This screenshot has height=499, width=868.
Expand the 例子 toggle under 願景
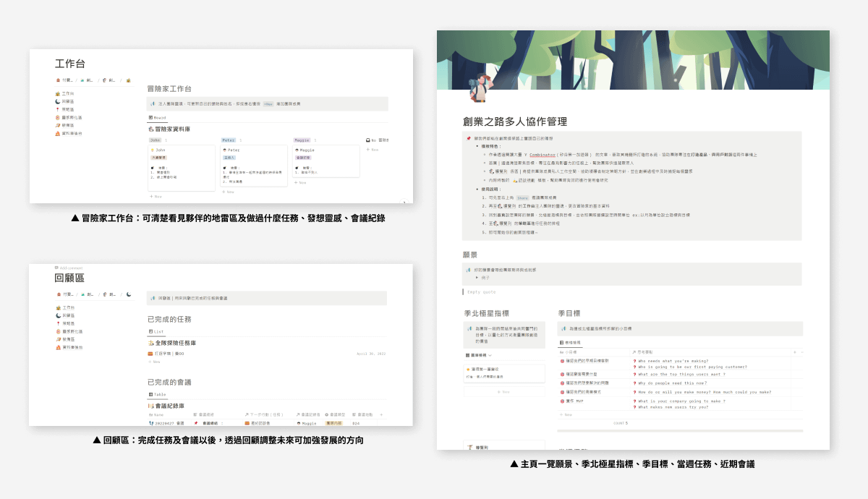click(x=477, y=277)
